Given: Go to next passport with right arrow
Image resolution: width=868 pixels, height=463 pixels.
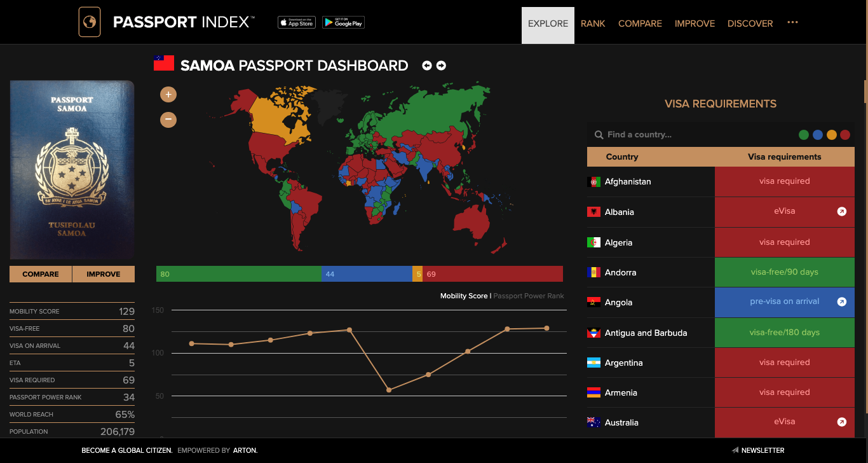Looking at the screenshot, I should click(441, 66).
